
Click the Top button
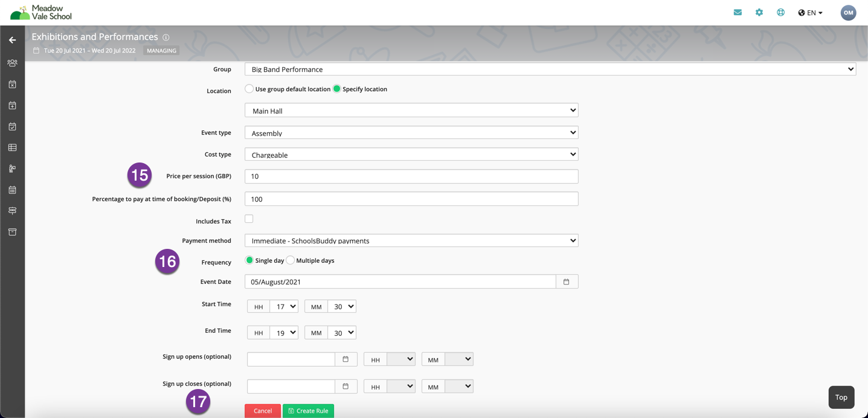[841, 397]
